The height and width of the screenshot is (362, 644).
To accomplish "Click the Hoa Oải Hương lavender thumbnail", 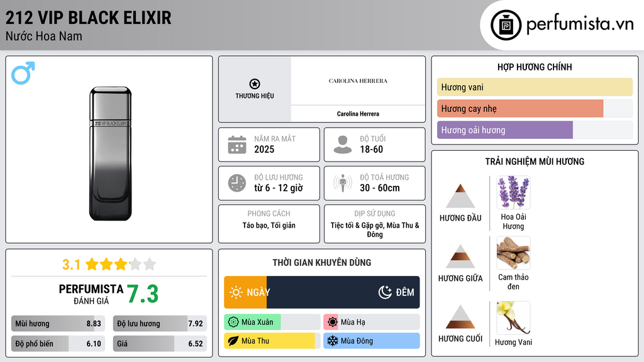I will [x=513, y=192].
